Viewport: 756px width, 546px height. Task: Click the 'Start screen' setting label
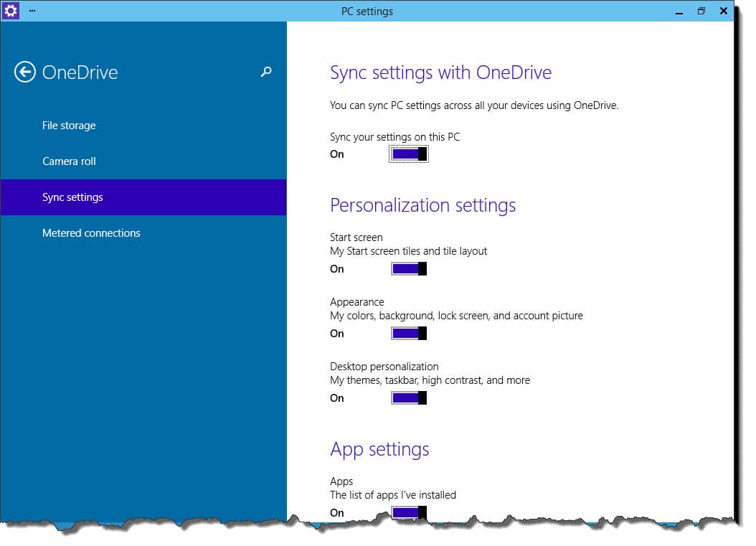click(x=356, y=237)
